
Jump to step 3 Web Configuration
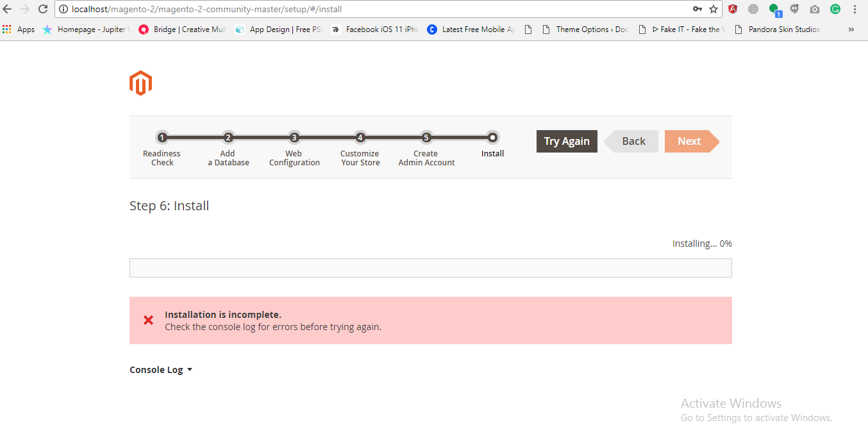click(294, 138)
